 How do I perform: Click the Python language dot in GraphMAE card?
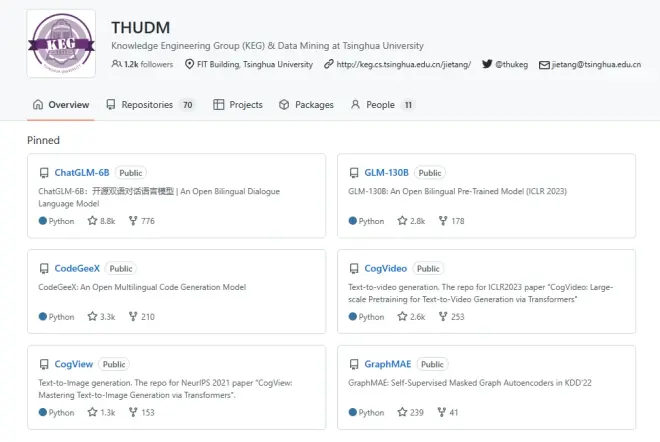click(x=353, y=413)
